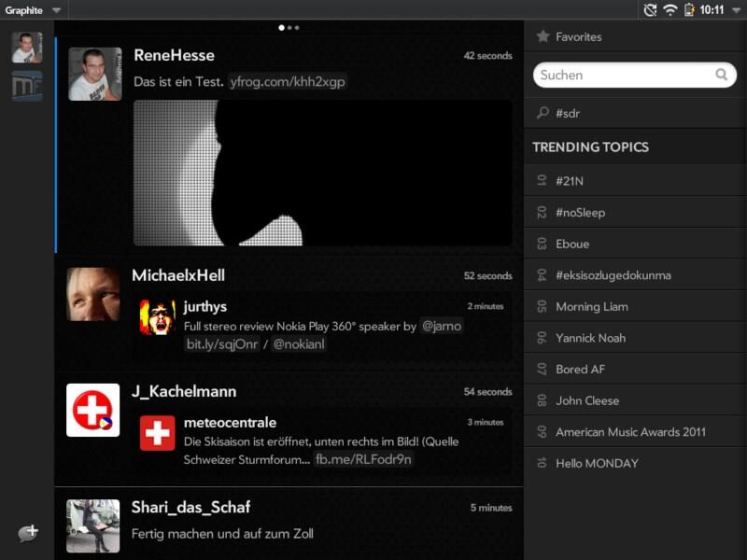Click the '42 seconds' timestamp
This screenshot has height=560, width=747.
coord(487,56)
